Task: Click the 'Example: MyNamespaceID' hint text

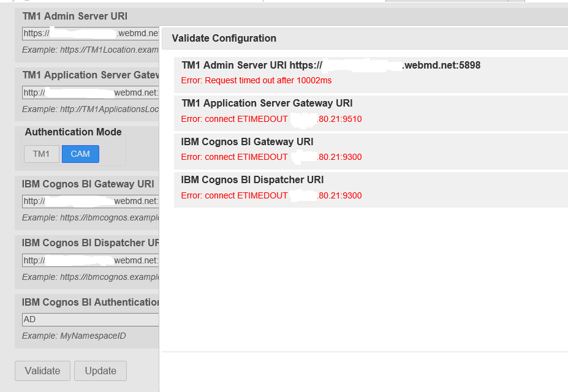Action: click(74, 336)
